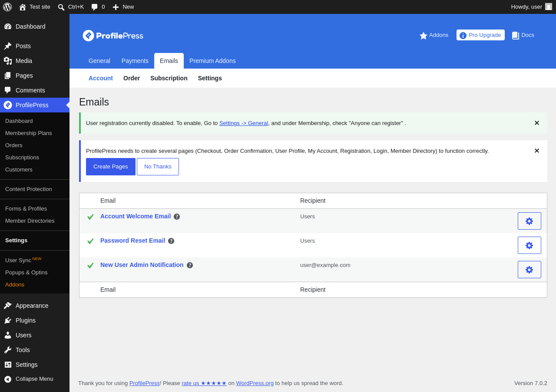Follow the Settings -> General link
Screen dimensions: 556x392
pyautogui.click(x=244, y=123)
